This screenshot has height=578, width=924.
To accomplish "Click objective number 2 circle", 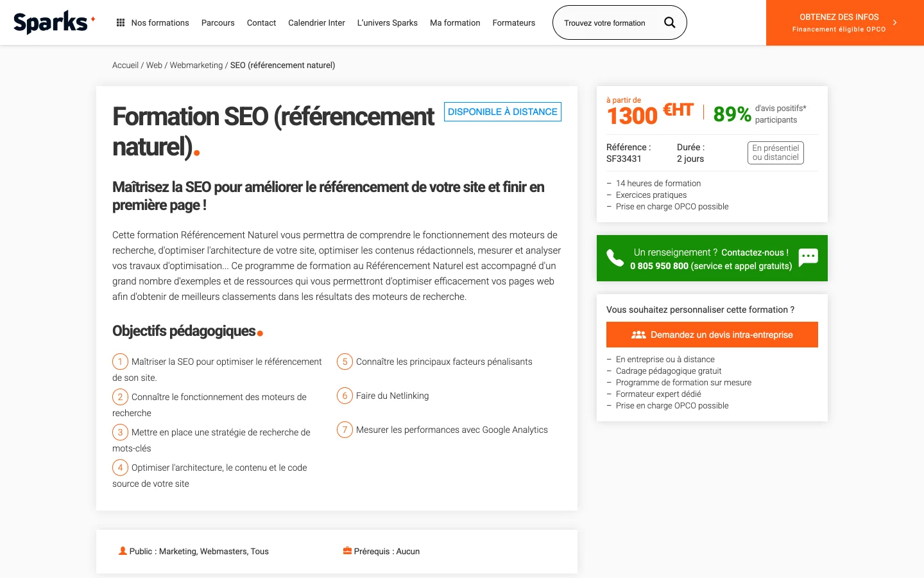I will [x=120, y=397].
